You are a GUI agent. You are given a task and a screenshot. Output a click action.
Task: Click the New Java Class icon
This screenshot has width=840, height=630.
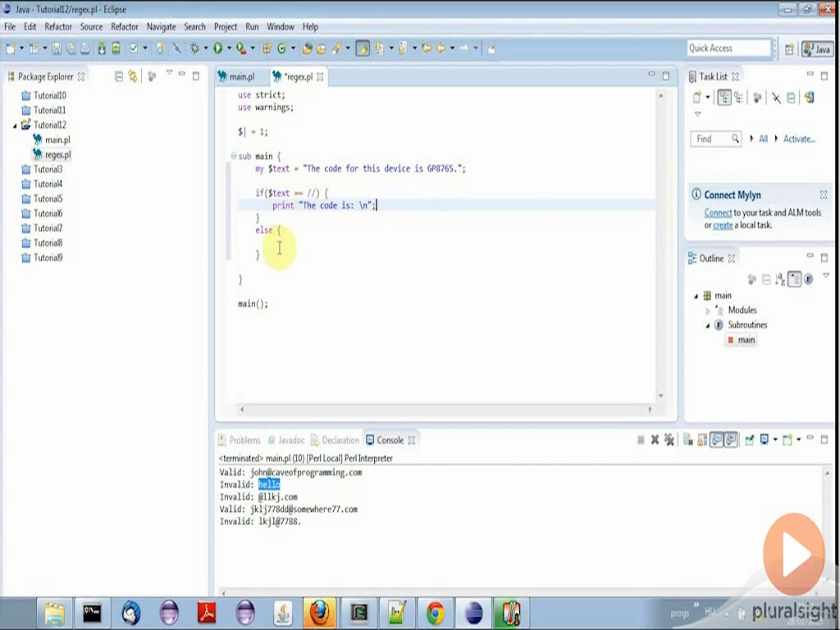282,48
